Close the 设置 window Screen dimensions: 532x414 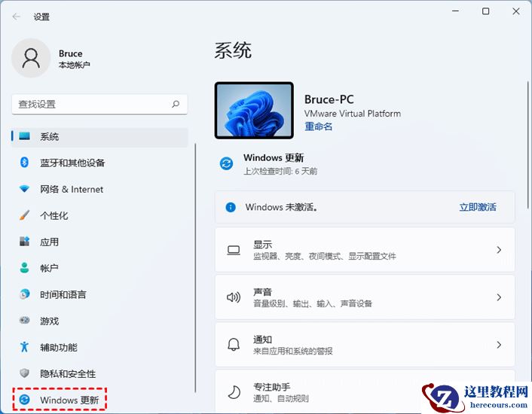(516, 11)
